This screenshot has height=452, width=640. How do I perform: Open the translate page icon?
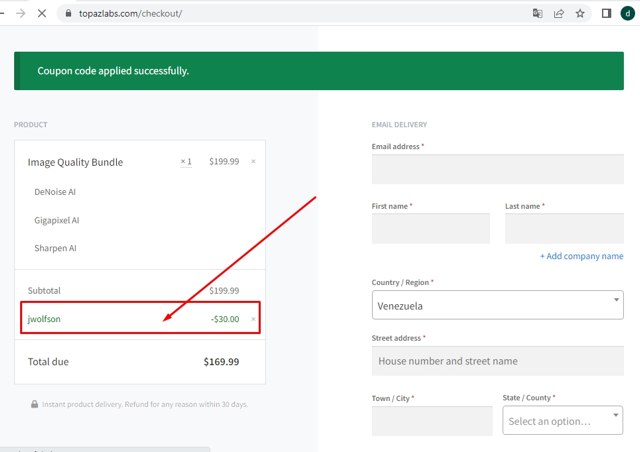537,14
